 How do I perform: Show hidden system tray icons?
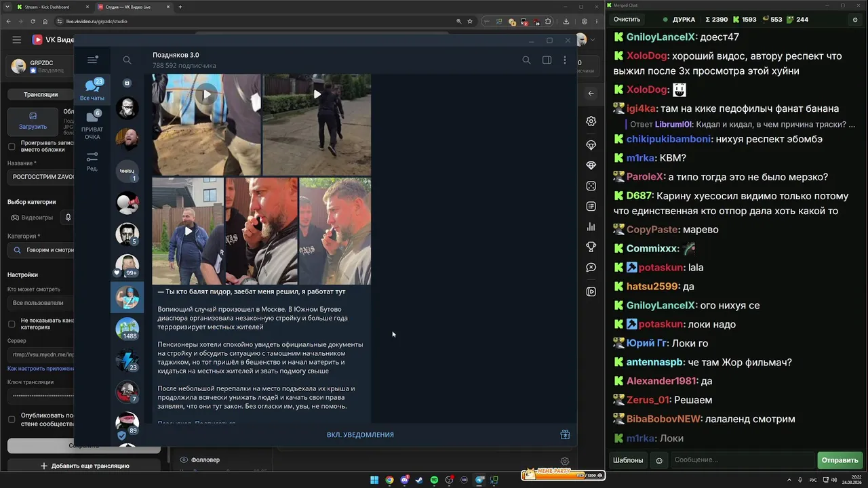tap(789, 481)
